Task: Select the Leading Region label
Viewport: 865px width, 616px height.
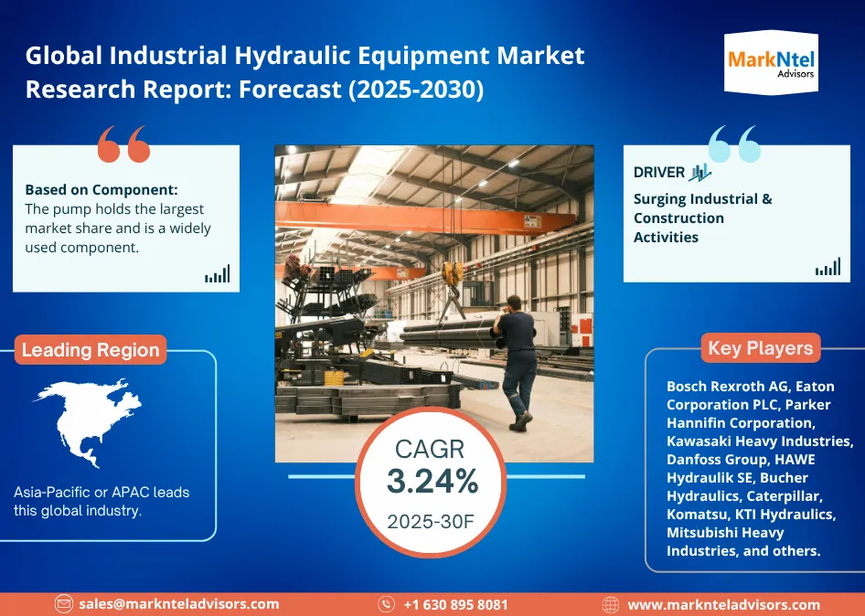Action: tap(91, 350)
